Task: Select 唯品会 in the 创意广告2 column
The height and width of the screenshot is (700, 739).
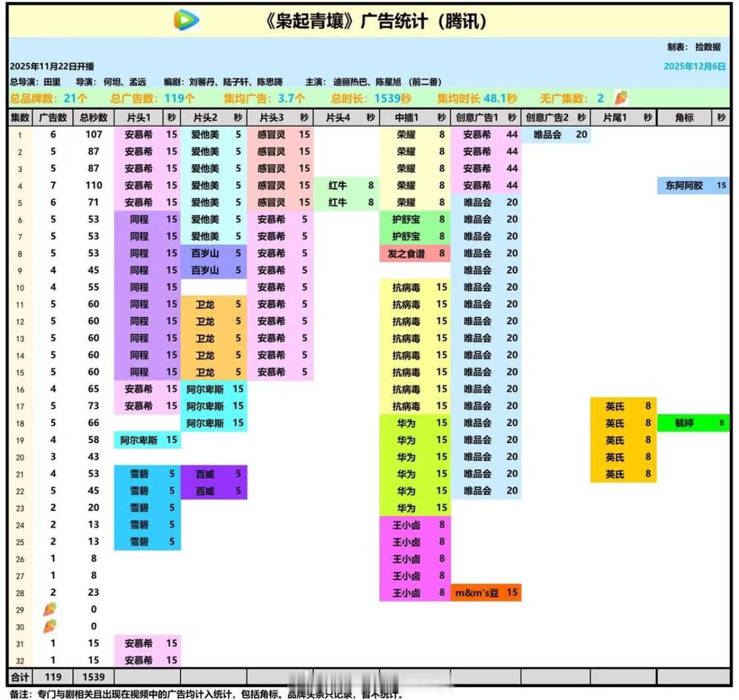Action: click(556, 134)
